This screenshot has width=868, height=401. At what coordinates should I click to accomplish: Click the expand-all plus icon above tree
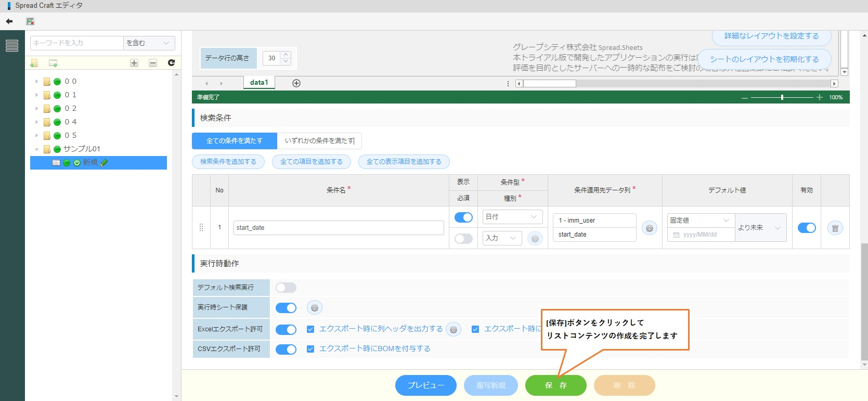coord(134,63)
